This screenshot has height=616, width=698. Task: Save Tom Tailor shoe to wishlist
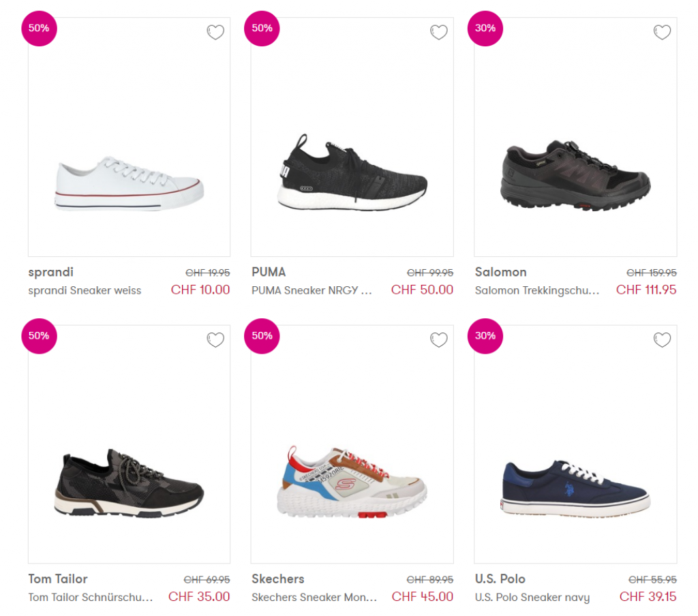coord(215,339)
